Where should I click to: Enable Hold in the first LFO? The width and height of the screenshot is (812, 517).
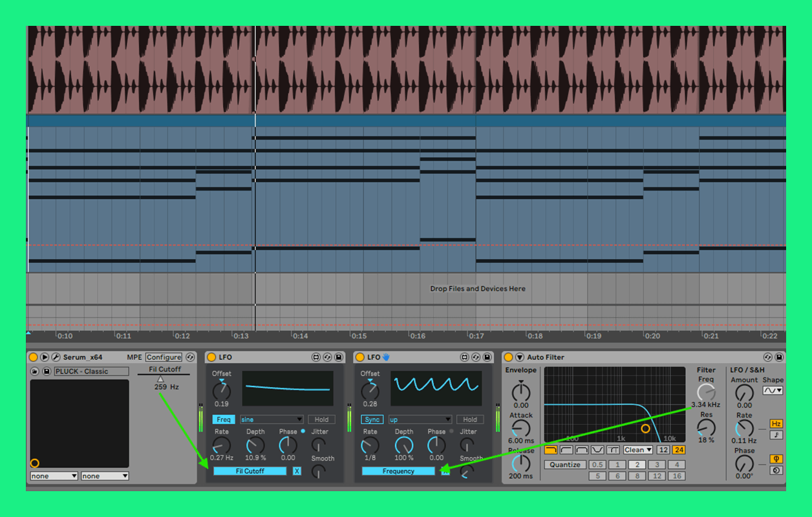[321, 419]
